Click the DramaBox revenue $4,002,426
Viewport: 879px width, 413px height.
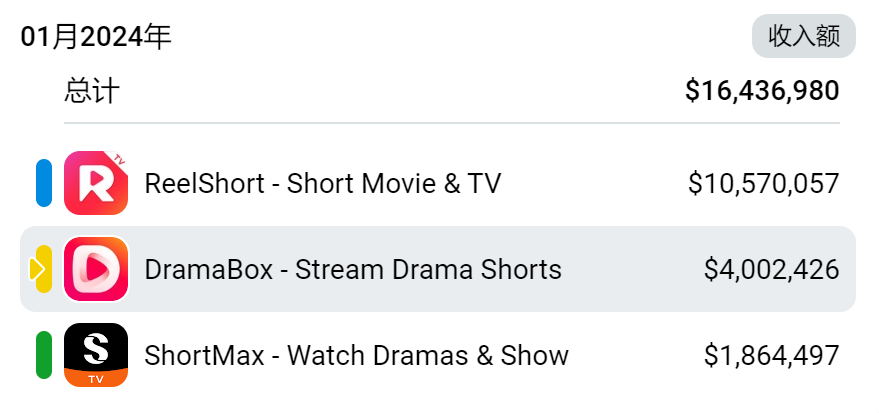coord(771,270)
